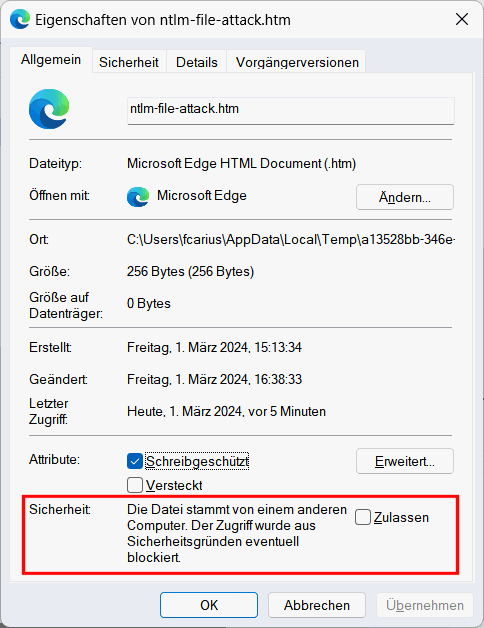Open the Erweitert... attributes dialog
484x628 pixels.
coord(405,461)
